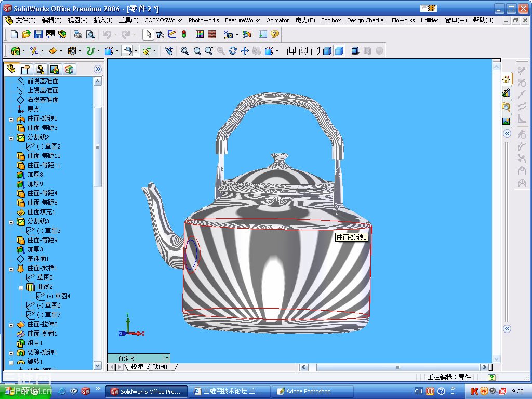Viewport: 532px width, 399px height.
Task: Activate the Pan view arrows tool
Action: (x=245, y=51)
